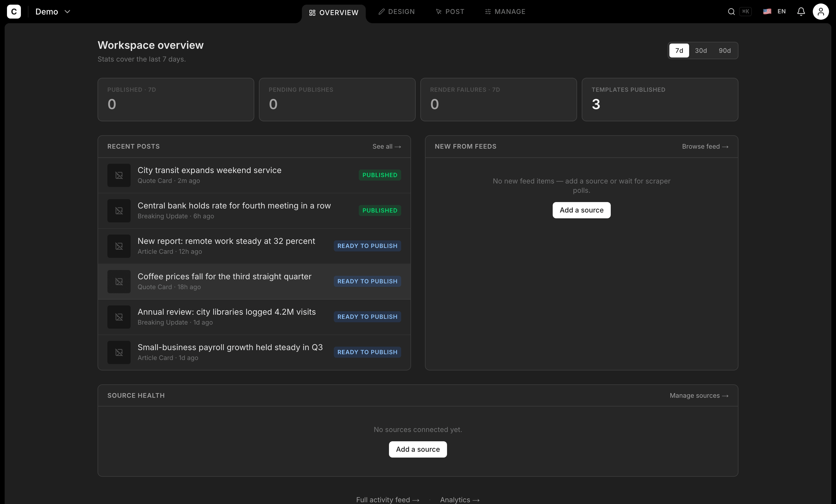Open the EN language selector

click(774, 12)
